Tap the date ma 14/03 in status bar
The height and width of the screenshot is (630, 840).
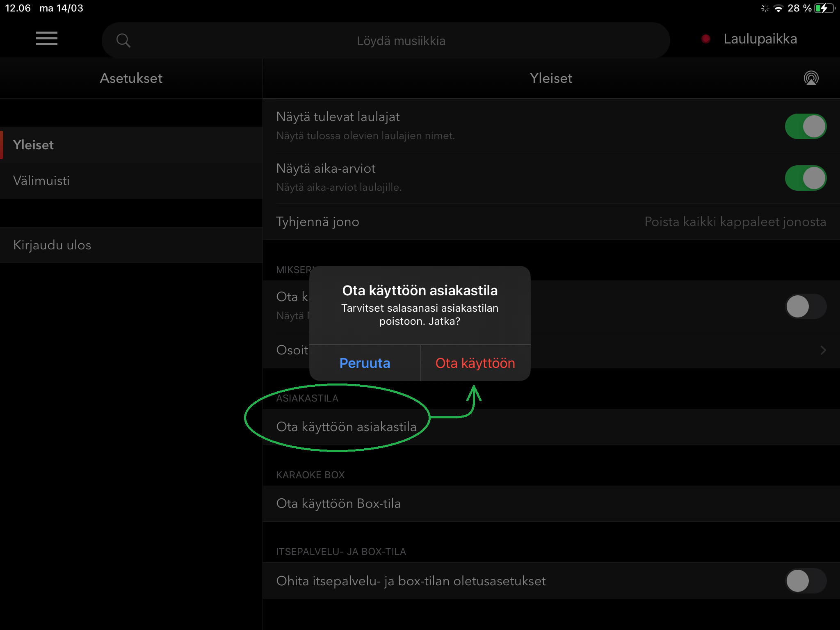(x=61, y=8)
